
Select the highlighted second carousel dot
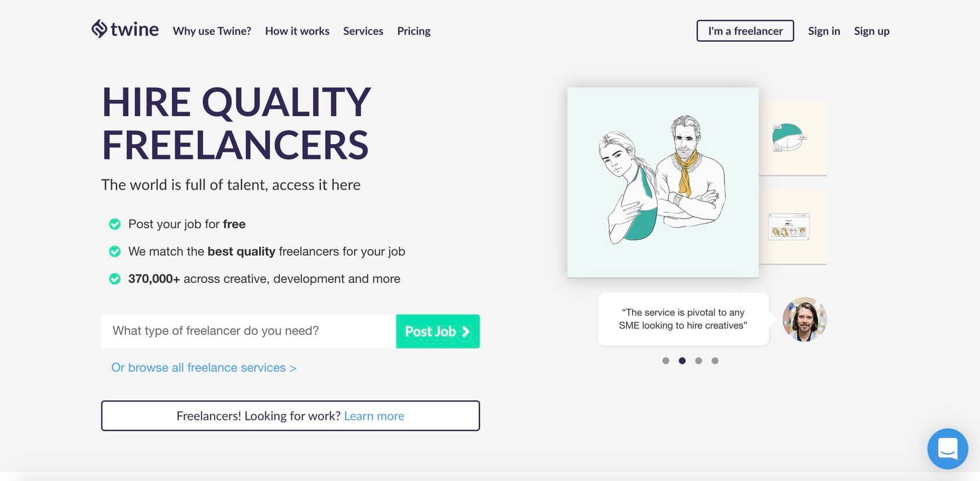[x=682, y=361]
